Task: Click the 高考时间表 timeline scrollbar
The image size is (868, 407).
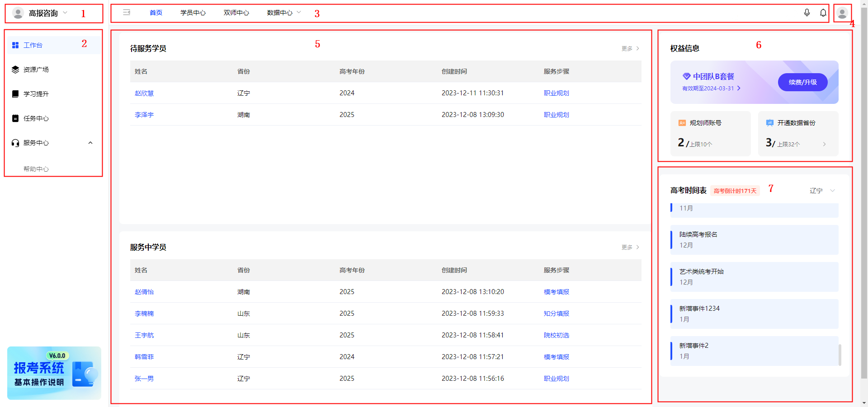Action: click(x=840, y=355)
